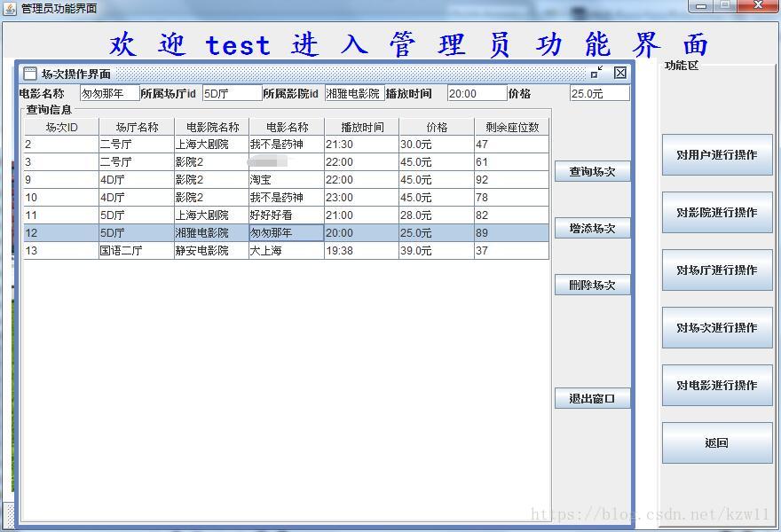
Task: Select the table row for 大上海
Action: pos(266,250)
